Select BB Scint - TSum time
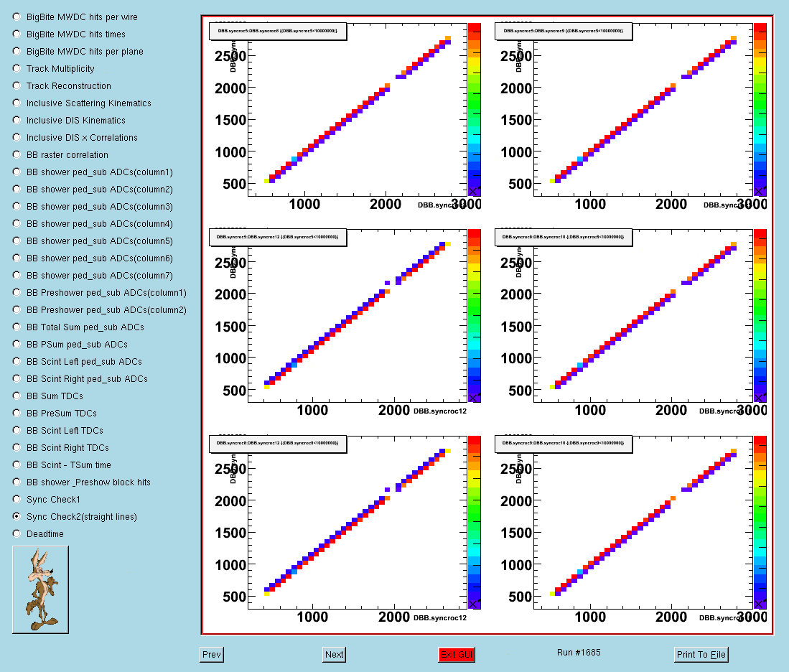Viewport: 789px width, 672px height. 62,465
